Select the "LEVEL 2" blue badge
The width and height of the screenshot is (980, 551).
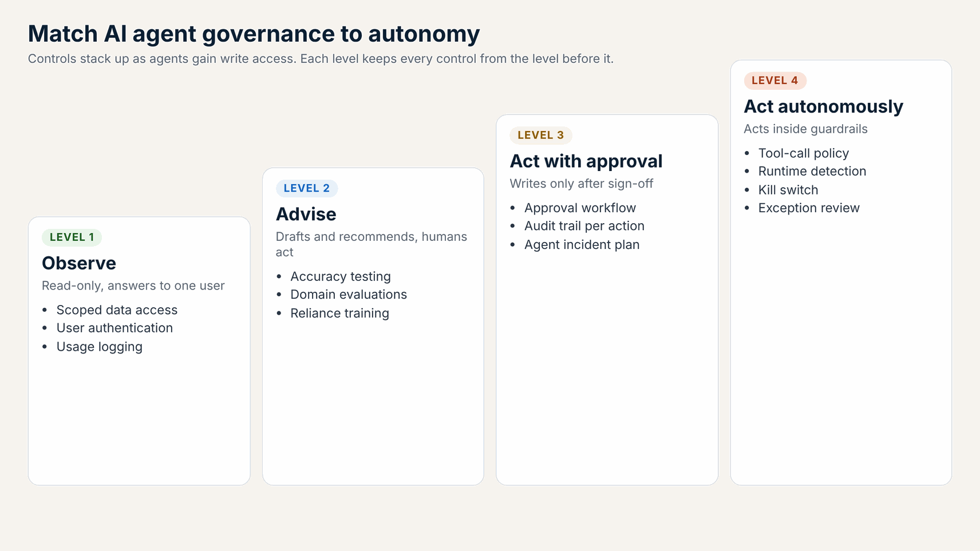pyautogui.click(x=307, y=188)
